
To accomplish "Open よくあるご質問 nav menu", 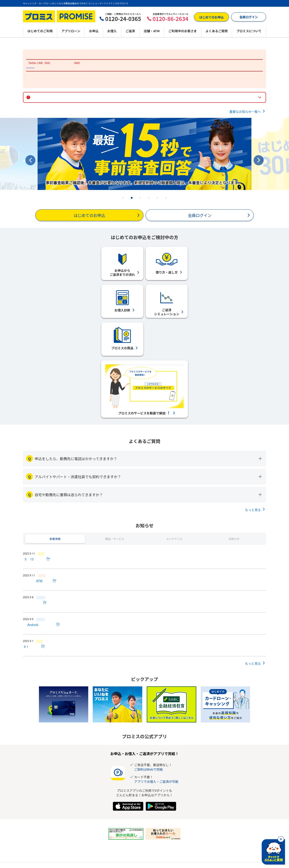I will point(216,31).
